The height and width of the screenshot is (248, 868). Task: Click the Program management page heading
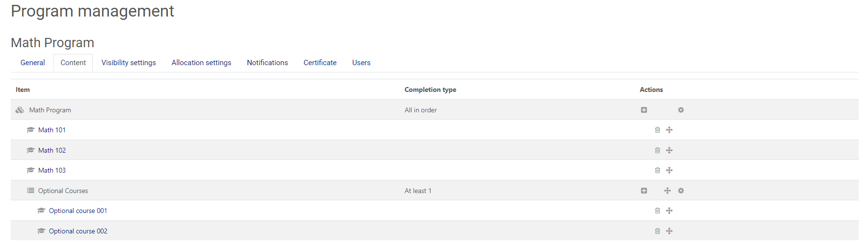92,11
